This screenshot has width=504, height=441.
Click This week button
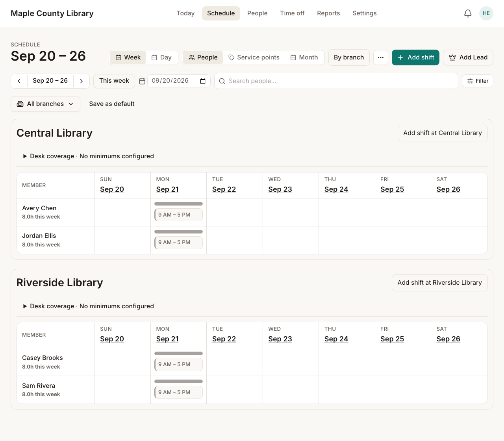coord(114,81)
